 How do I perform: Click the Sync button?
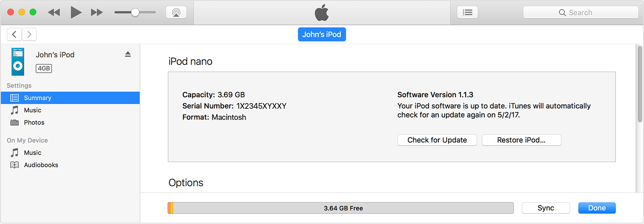546,208
